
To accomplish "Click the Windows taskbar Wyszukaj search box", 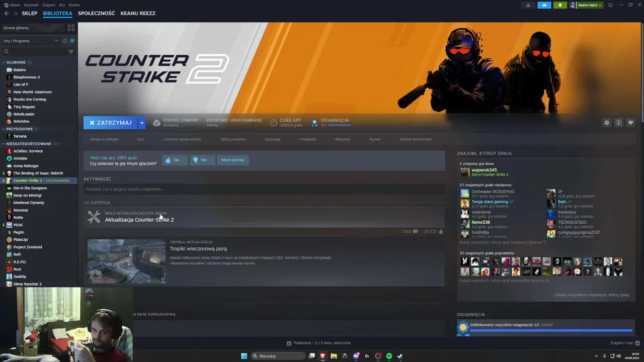I will tap(278, 356).
